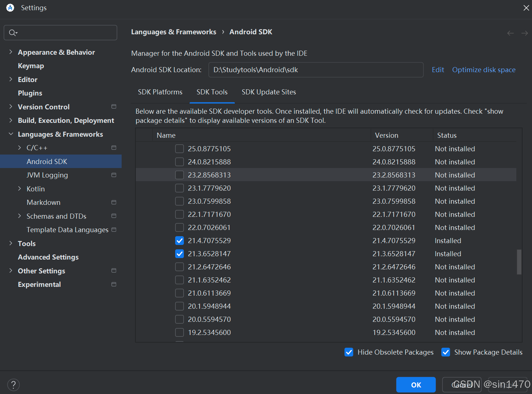
Task: Expand the Version Control section
Action: [11, 106]
